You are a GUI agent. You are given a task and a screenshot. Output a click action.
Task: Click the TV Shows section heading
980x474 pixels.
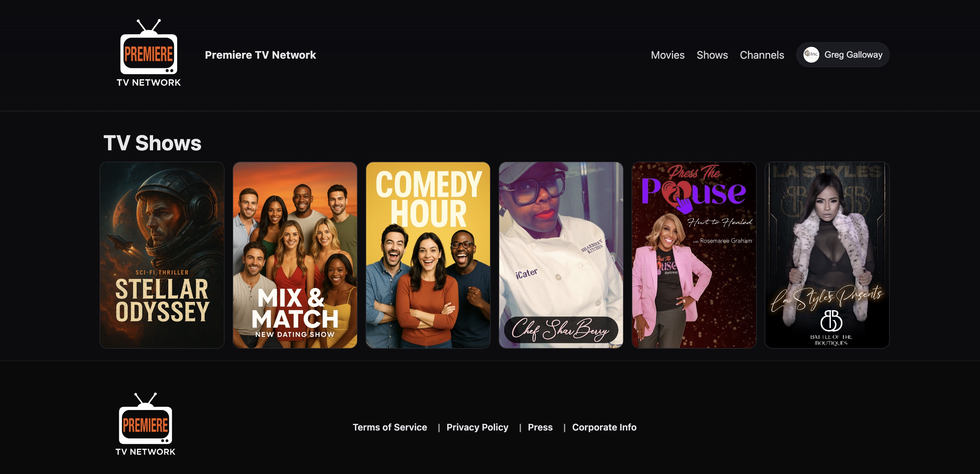click(x=152, y=143)
